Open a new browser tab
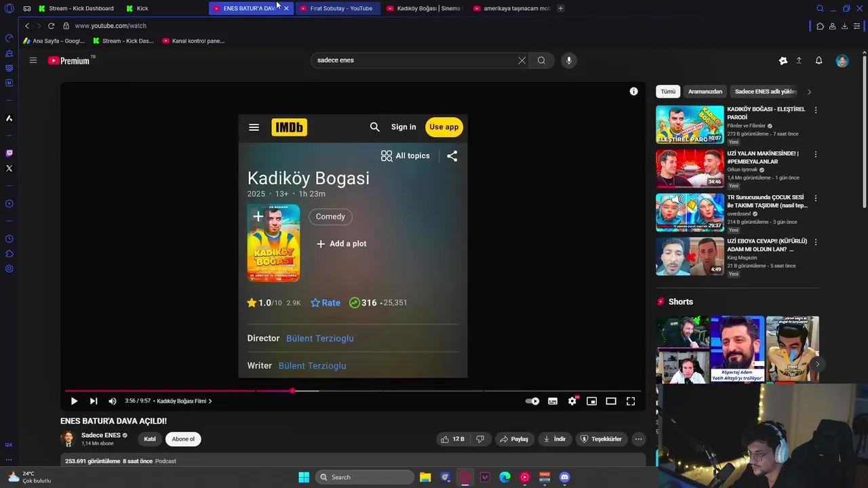 tap(560, 8)
